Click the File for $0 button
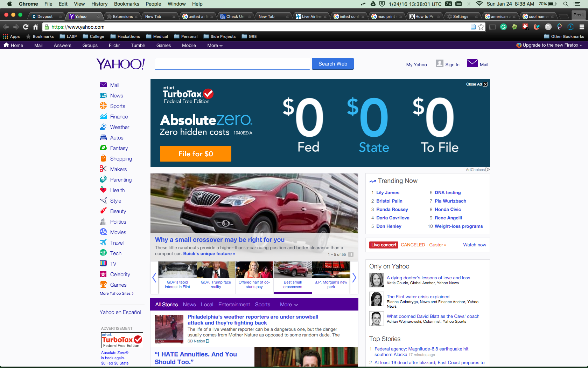This screenshot has width=588, height=368. tap(196, 154)
